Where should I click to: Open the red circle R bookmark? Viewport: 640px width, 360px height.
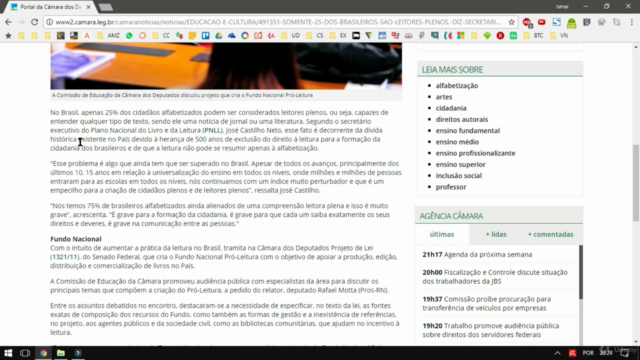point(500,36)
